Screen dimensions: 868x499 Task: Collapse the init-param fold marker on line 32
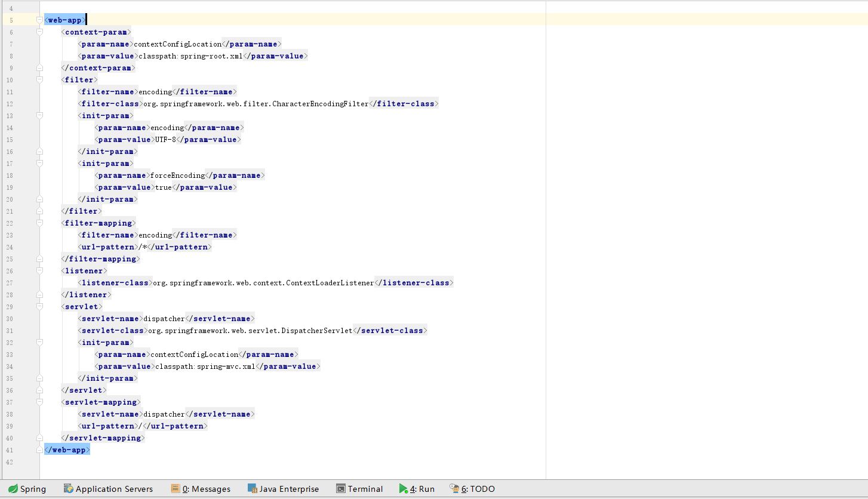39,343
